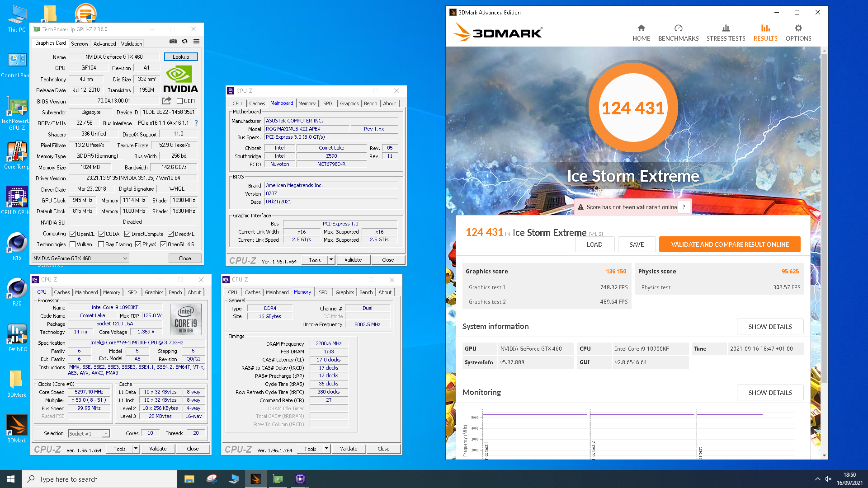Select Caches tab in CPU tab CPU-Z window
This screenshot has width=868, height=488.
62,292
